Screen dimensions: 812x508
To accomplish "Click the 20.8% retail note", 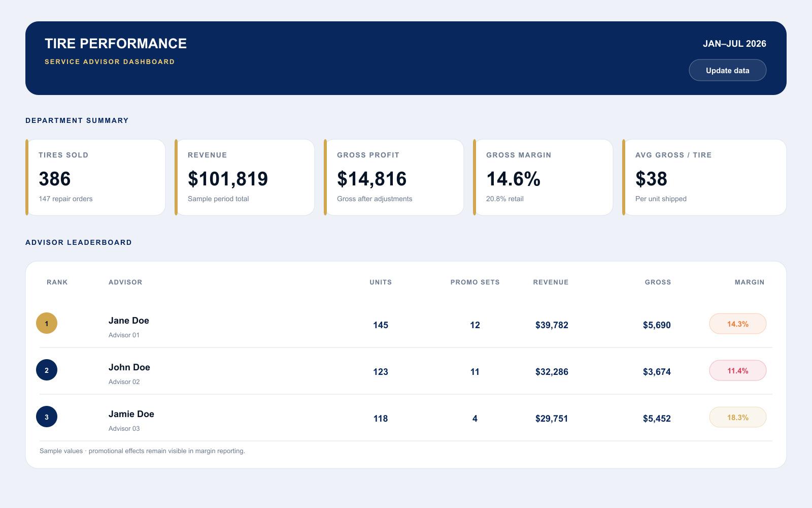I will (x=504, y=199).
